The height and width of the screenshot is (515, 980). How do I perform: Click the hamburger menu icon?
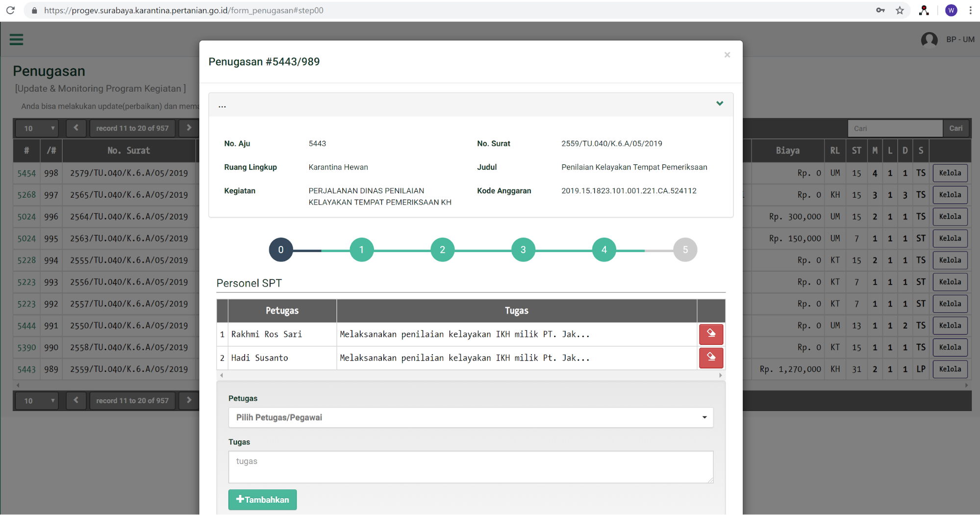[x=16, y=40]
